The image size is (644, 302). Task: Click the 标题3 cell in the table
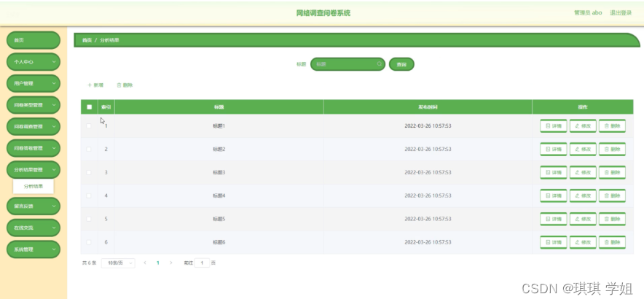(219, 172)
